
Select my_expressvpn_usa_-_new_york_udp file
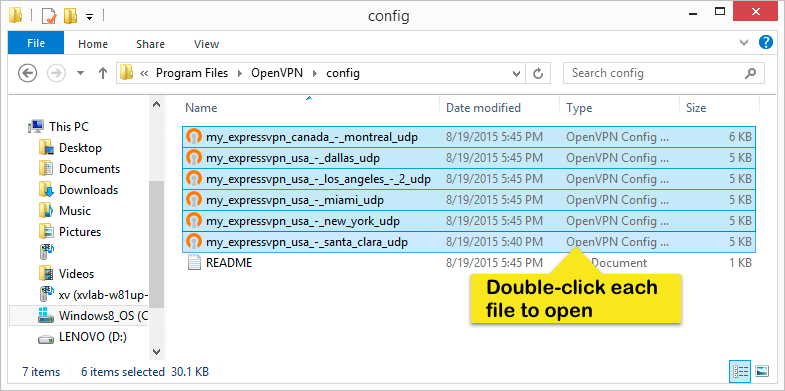click(x=469, y=221)
